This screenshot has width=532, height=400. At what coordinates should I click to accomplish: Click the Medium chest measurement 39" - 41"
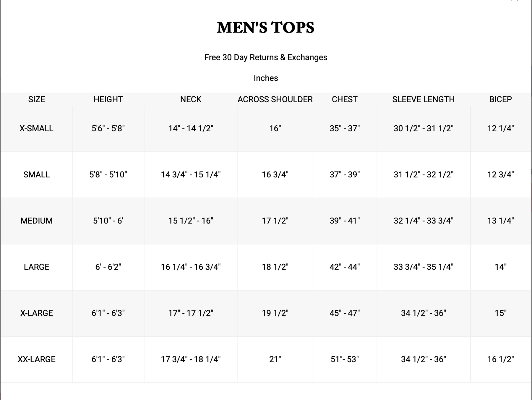click(x=345, y=221)
